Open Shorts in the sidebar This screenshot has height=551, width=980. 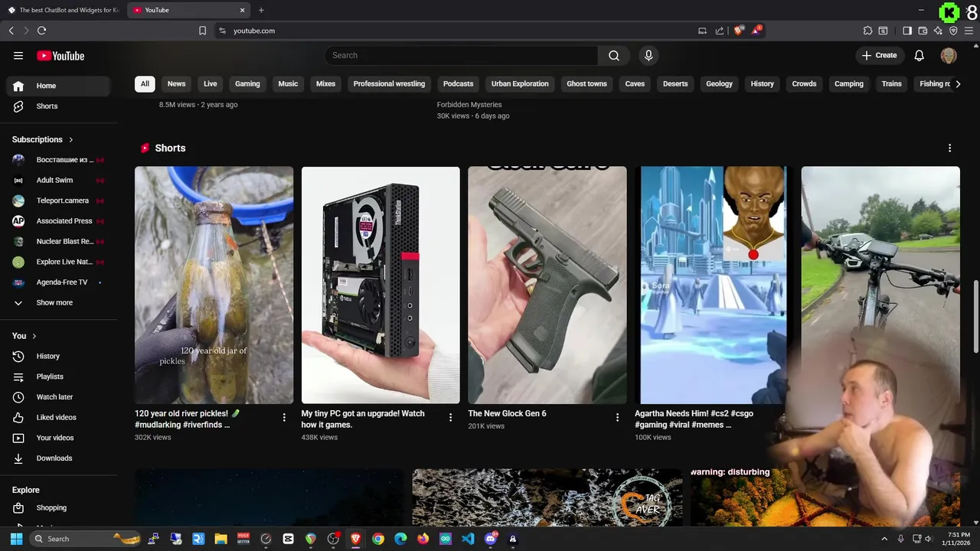click(59, 106)
